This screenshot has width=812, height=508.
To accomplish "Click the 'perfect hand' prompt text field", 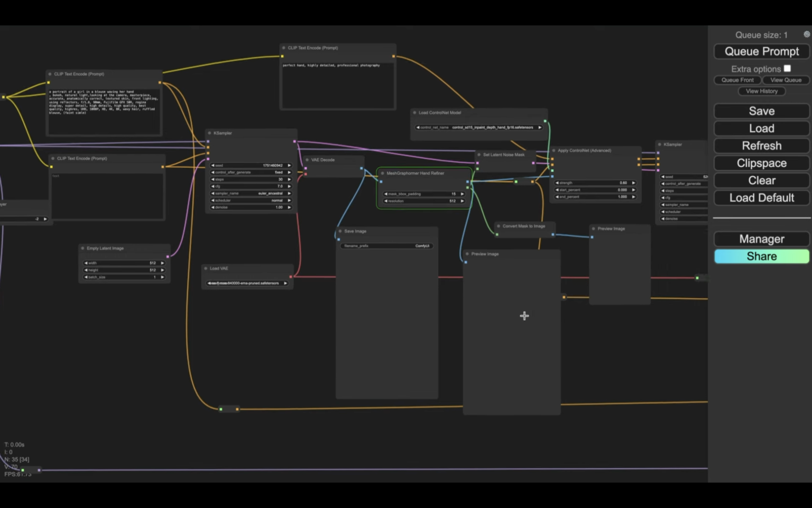I will coord(337,85).
